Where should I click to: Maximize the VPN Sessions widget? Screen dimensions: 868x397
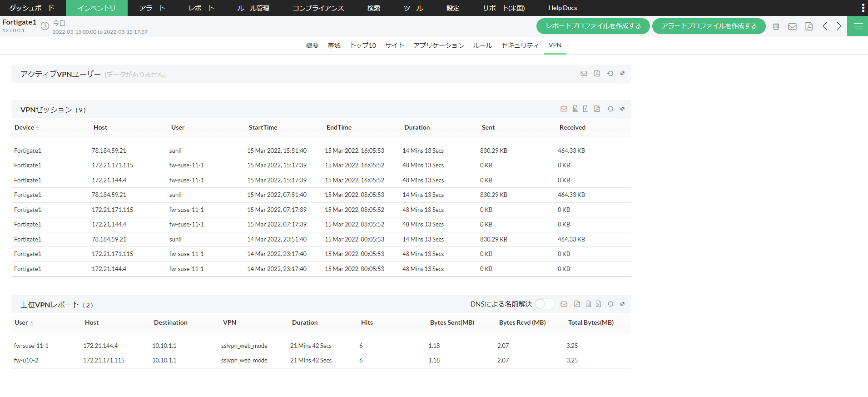click(622, 109)
